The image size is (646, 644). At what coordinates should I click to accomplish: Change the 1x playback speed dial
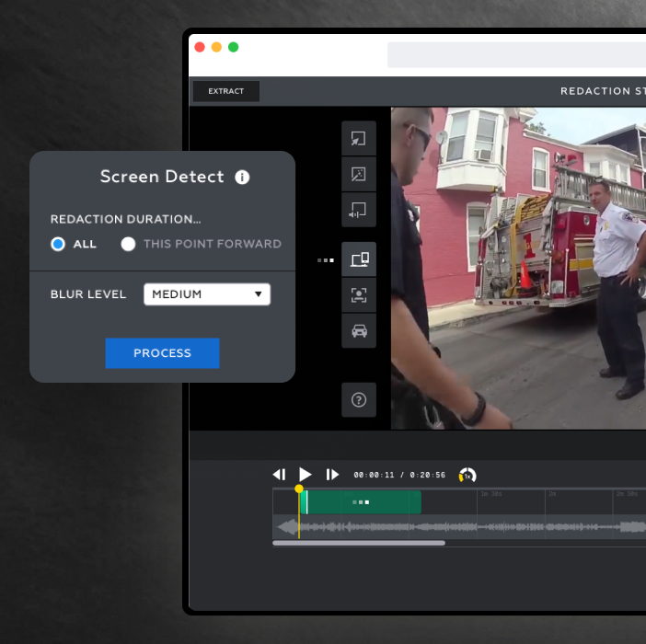click(x=467, y=475)
